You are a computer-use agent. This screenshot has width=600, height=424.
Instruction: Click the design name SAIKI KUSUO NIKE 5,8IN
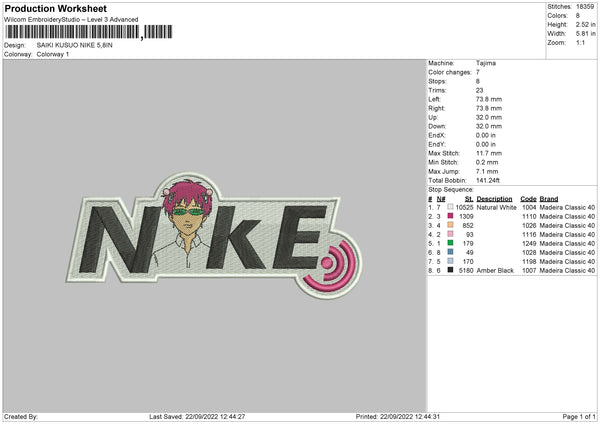[x=75, y=45]
